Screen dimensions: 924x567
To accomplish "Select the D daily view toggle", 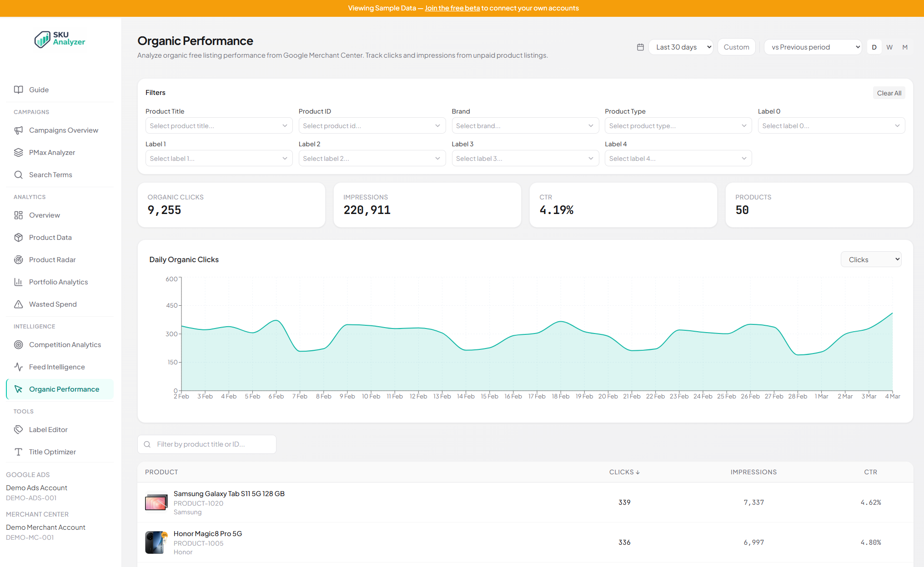I will (874, 47).
